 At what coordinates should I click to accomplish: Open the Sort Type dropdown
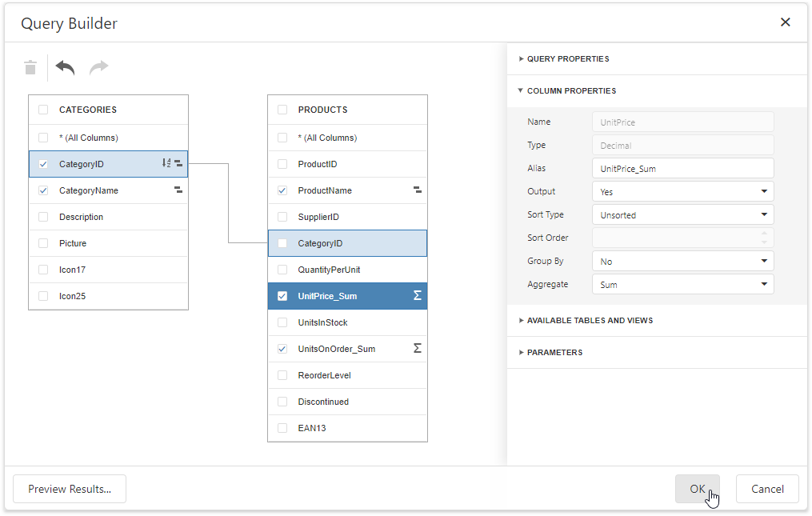click(682, 214)
